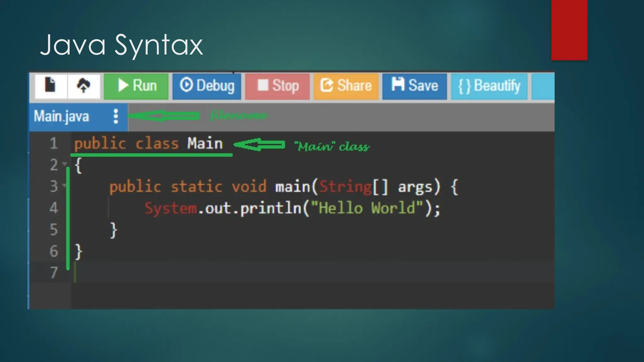Viewport: 644px width, 362px height.
Task: Click "System" on line 4
Action: point(171,209)
